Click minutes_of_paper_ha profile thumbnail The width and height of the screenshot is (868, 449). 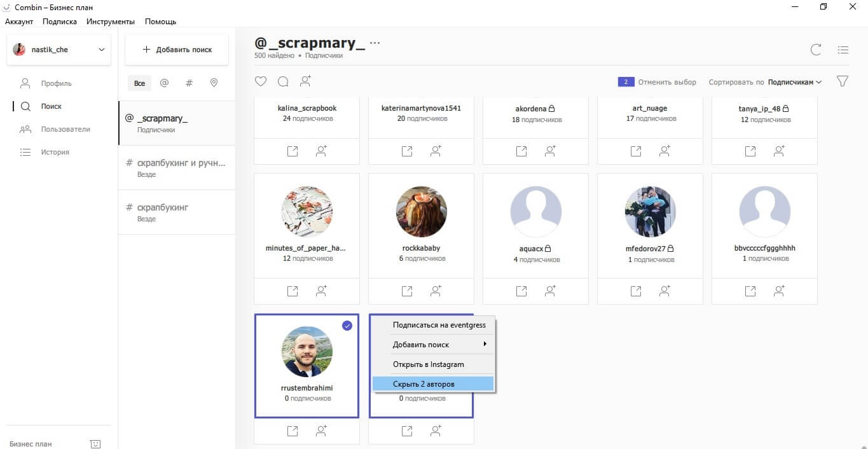(307, 212)
